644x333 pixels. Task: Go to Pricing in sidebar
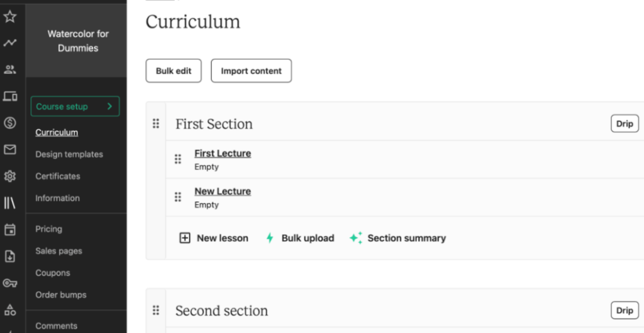(x=48, y=229)
